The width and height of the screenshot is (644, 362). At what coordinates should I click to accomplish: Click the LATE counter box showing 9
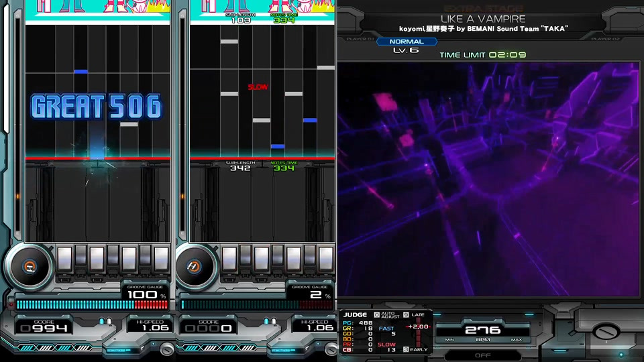(406, 315)
